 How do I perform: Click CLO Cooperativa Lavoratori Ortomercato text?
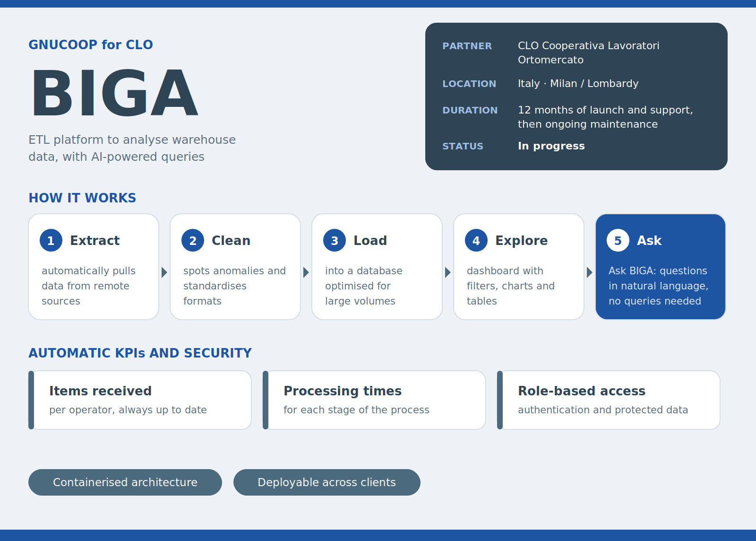pyautogui.click(x=589, y=53)
